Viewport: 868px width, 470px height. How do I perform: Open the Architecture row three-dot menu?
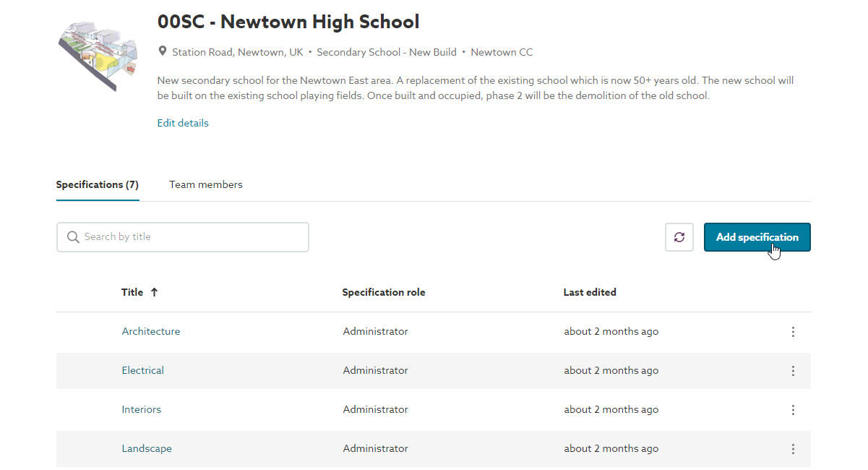pyautogui.click(x=793, y=332)
